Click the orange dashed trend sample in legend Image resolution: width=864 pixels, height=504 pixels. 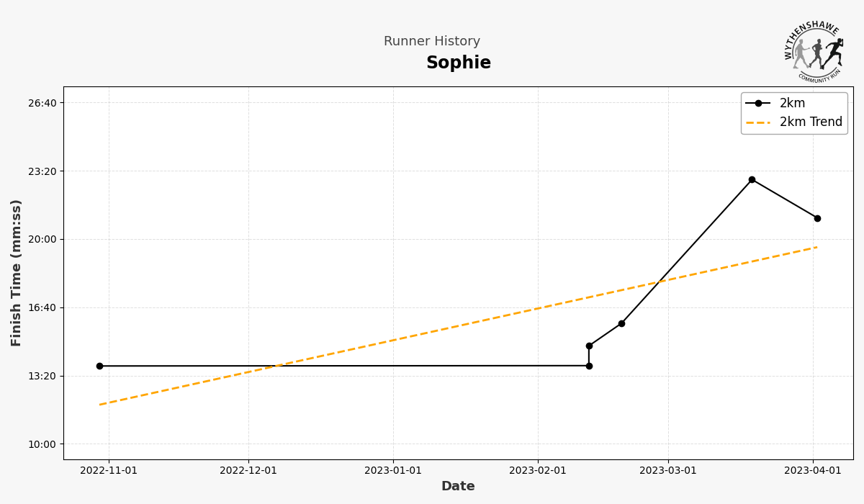757,122
